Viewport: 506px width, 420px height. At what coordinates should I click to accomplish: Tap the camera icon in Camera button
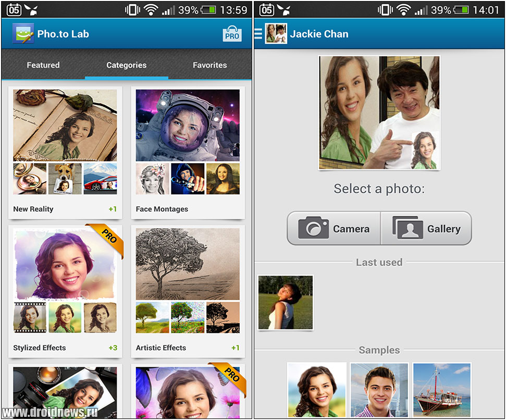pyautogui.click(x=313, y=228)
